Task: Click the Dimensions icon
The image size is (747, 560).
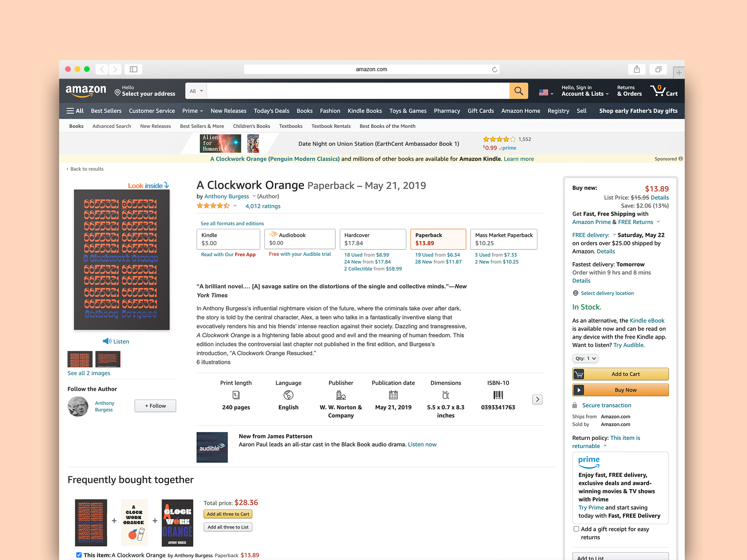Action: [446, 395]
